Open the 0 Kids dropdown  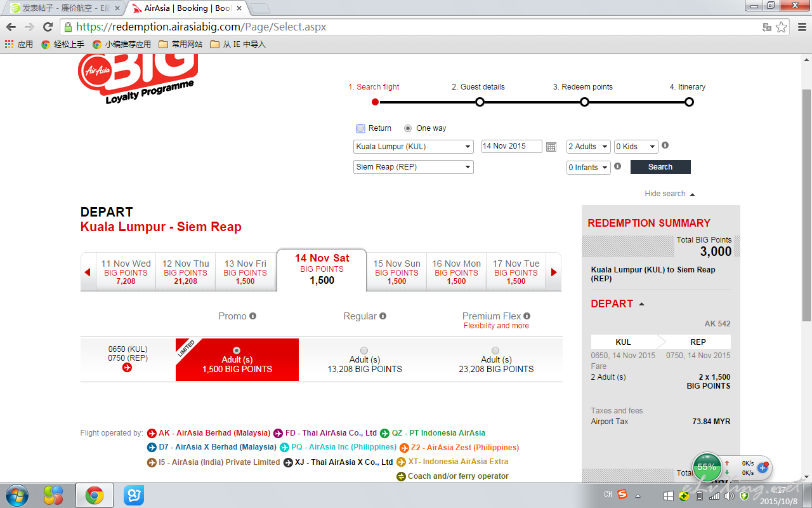(x=636, y=147)
